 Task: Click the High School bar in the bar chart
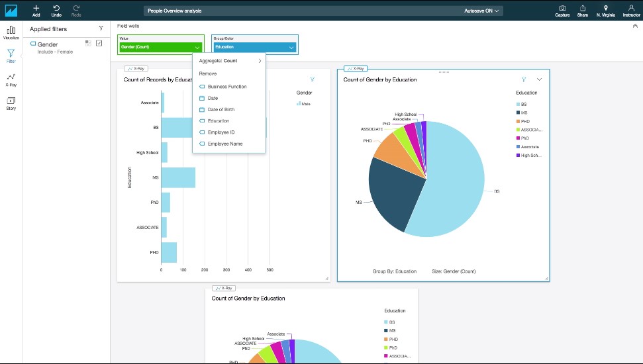click(x=164, y=152)
